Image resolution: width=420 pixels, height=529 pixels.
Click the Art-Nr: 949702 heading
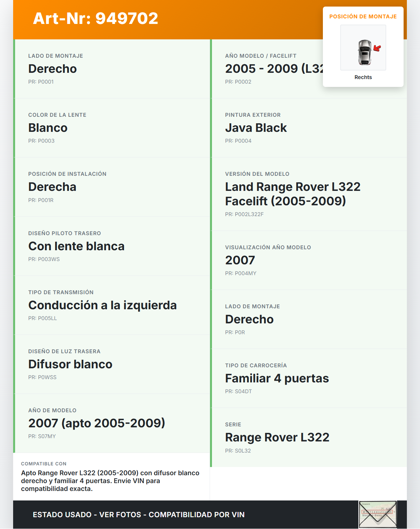coord(95,18)
